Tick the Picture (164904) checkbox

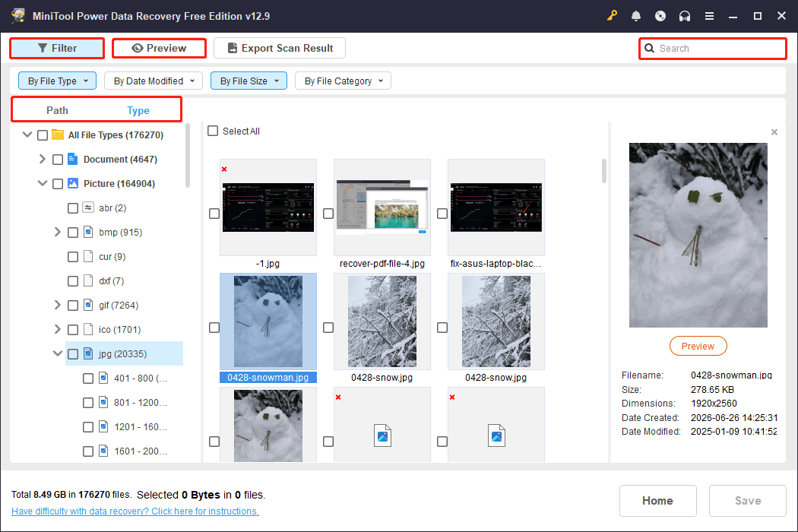click(x=58, y=184)
